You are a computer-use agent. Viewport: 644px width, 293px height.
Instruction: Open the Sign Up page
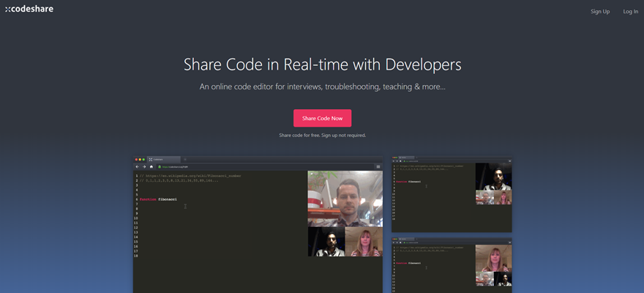[600, 12]
